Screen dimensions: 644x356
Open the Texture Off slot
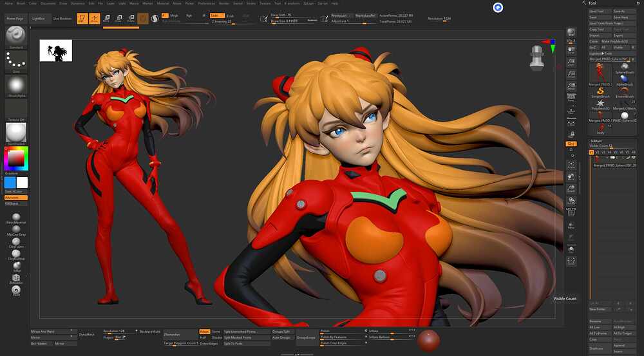[x=16, y=110]
